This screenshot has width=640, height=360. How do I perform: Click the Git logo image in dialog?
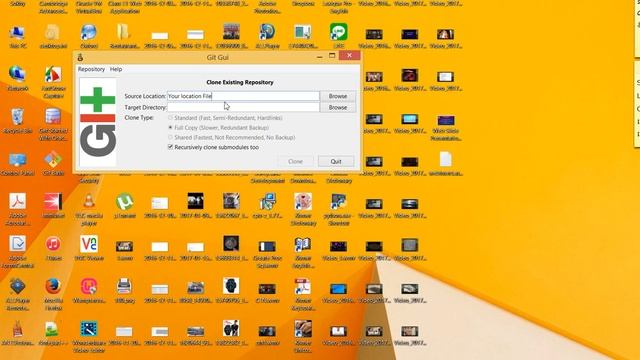coord(98,122)
